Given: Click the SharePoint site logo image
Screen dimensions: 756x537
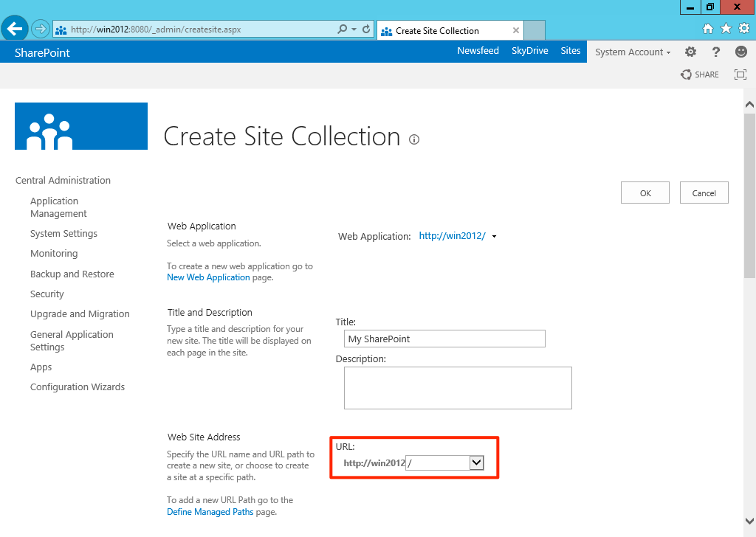Looking at the screenshot, I should pos(81,126).
